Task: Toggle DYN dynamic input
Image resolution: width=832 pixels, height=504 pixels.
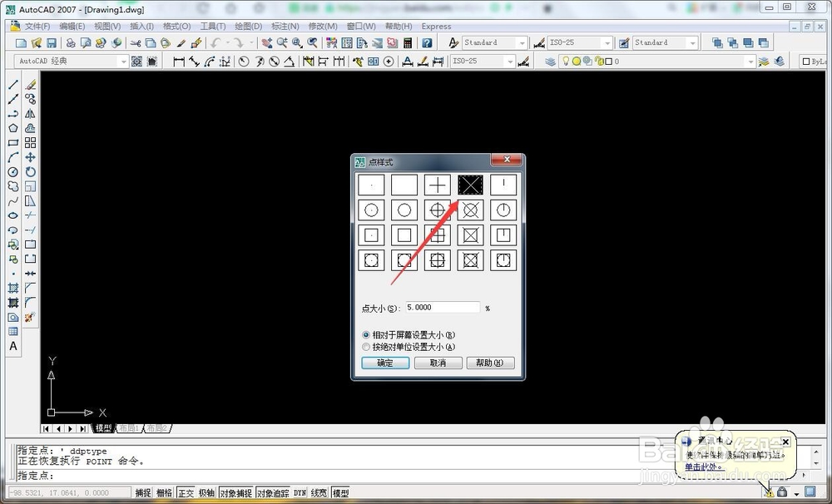Action: point(300,493)
